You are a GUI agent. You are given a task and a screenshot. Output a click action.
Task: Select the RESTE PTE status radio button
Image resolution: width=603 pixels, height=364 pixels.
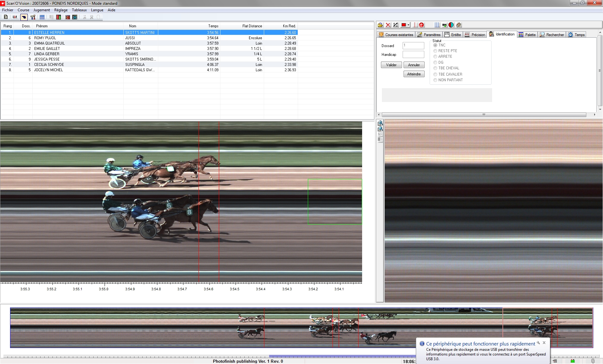pos(435,51)
